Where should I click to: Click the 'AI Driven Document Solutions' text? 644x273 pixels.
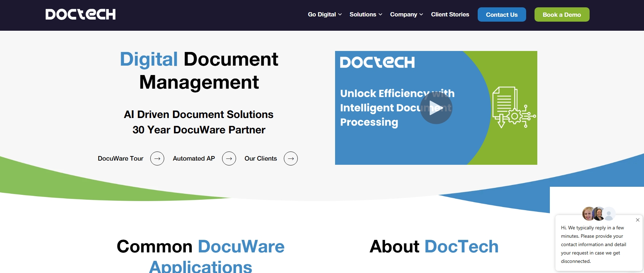coord(199,115)
